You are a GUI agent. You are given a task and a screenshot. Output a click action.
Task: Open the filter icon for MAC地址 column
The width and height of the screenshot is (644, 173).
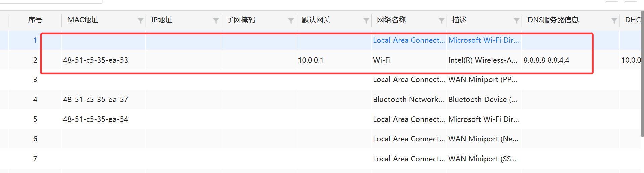[141, 21]
